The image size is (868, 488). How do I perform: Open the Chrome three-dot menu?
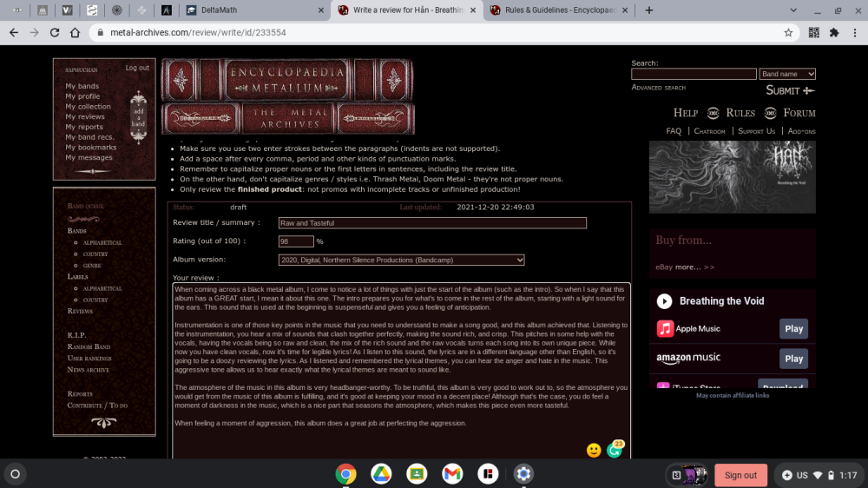point(855,33)
